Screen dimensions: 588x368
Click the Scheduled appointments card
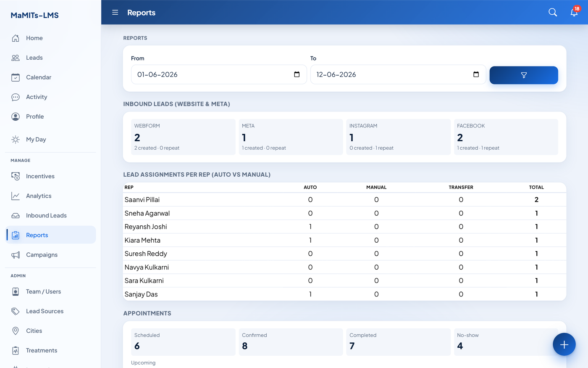(x=183, y=342)
